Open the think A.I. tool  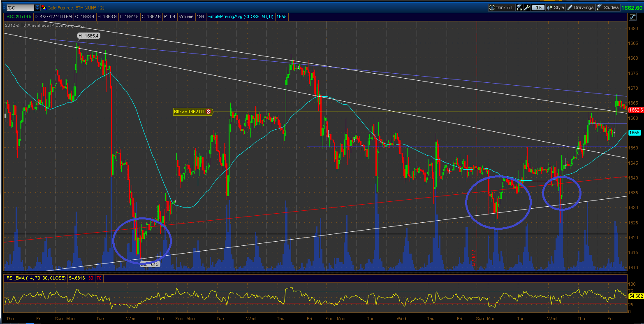(501, 7)
